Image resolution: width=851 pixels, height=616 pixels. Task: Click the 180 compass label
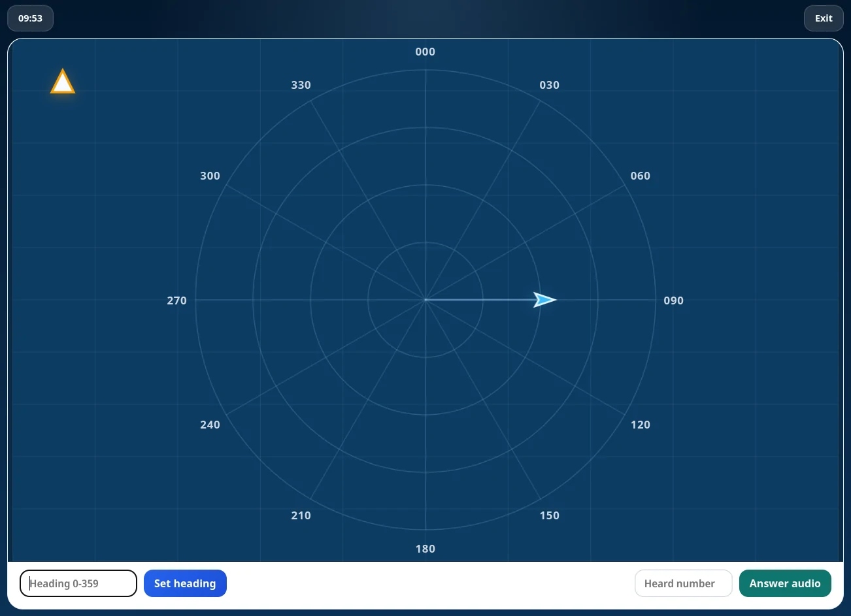coord(425,549)
